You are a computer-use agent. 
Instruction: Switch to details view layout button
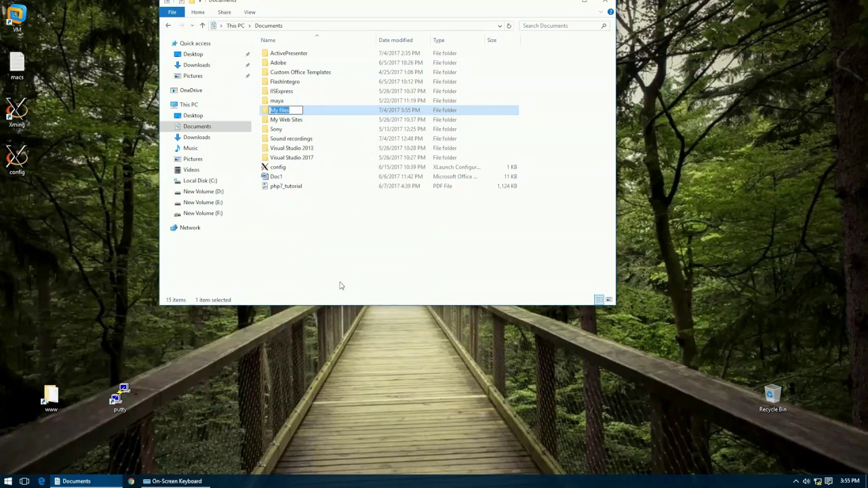599,300
